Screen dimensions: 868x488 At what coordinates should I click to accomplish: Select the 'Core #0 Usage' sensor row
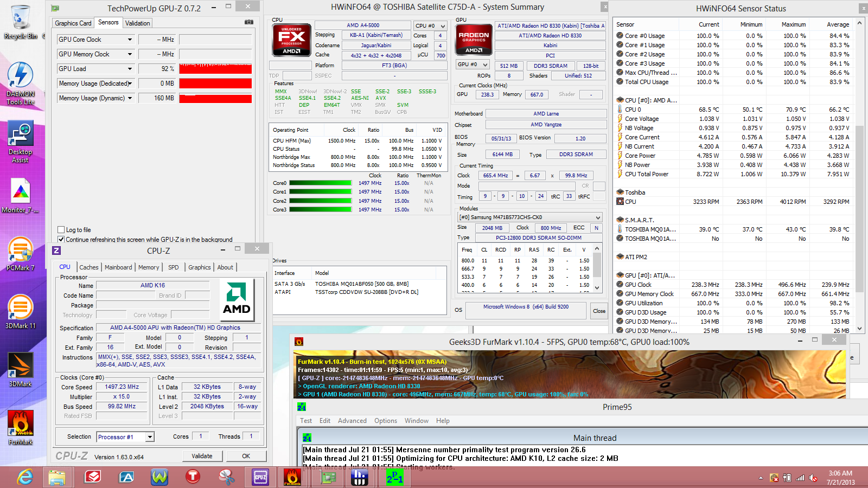[733, 36]
